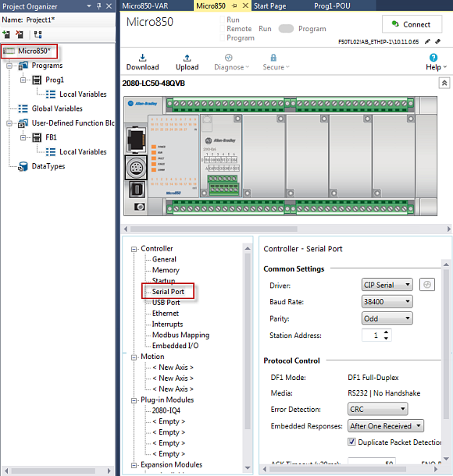This screenshot has height=476, width=453.
Task: Switch to the Micro850-VAR tab
Action: click(x=145, y=5)
